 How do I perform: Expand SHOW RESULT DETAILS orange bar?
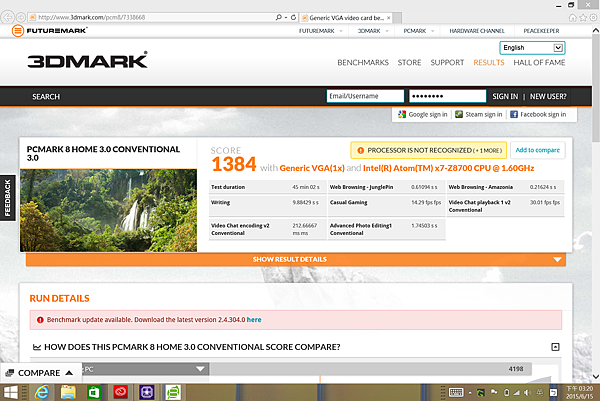[x=296, y=259]
